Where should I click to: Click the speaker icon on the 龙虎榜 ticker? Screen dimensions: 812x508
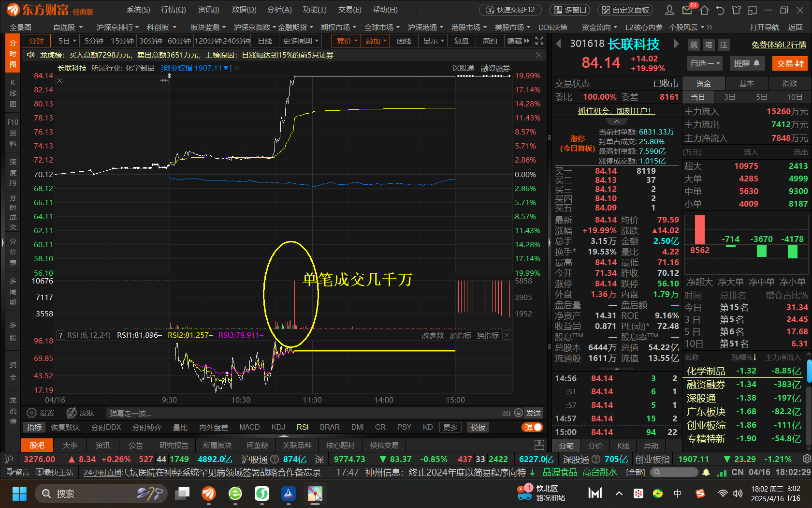pos(30,55)
